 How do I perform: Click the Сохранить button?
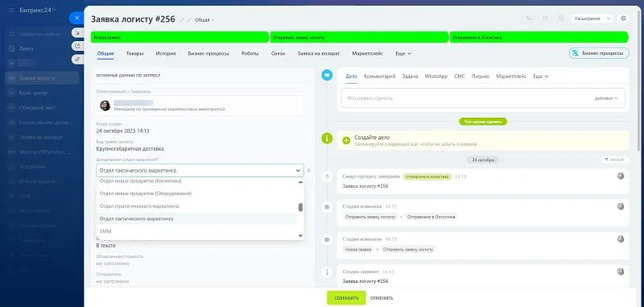[x=346, y=298]
